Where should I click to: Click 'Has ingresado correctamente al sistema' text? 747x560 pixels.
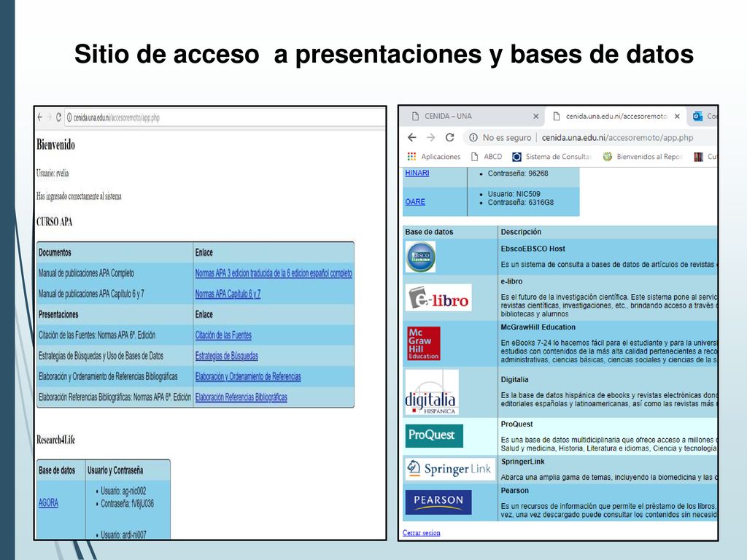coord(79,196)
